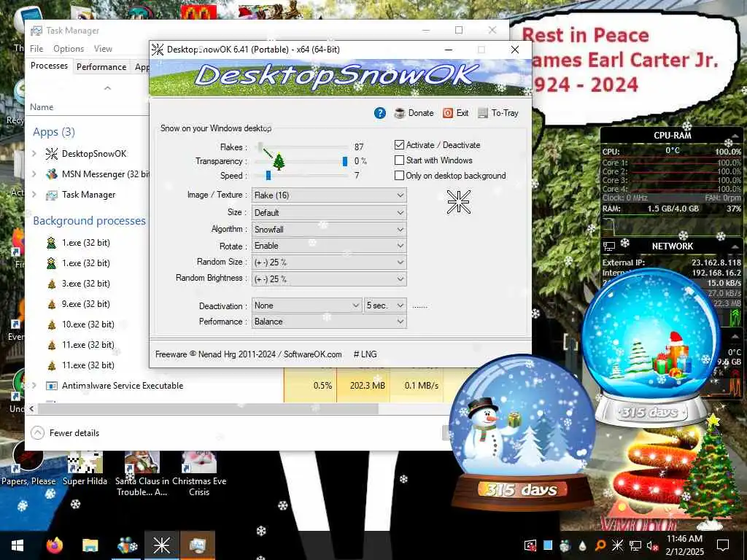Click the network tray icon

click(635, 545)
